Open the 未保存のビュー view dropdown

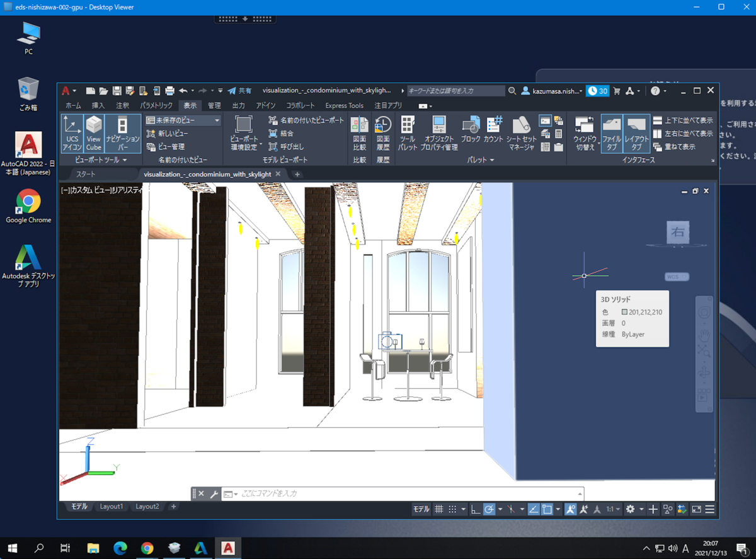[x=183, y=120]
